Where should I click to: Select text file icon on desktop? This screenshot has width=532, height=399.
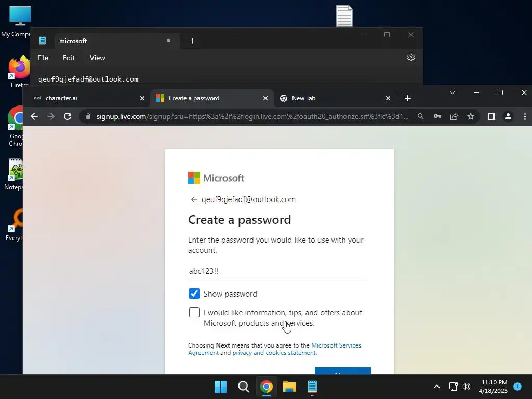coord(344,16)
